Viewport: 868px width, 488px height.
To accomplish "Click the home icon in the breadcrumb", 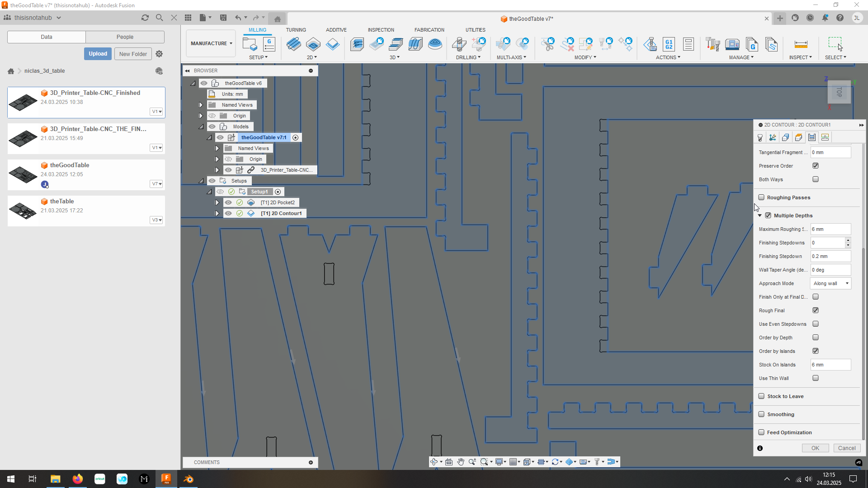I will point(11,71).
